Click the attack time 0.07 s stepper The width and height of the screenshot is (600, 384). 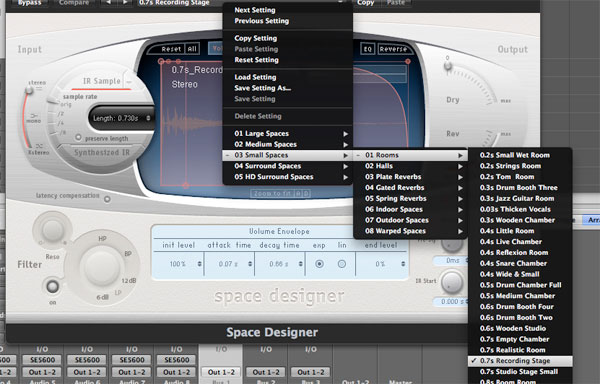coord(250,264)
